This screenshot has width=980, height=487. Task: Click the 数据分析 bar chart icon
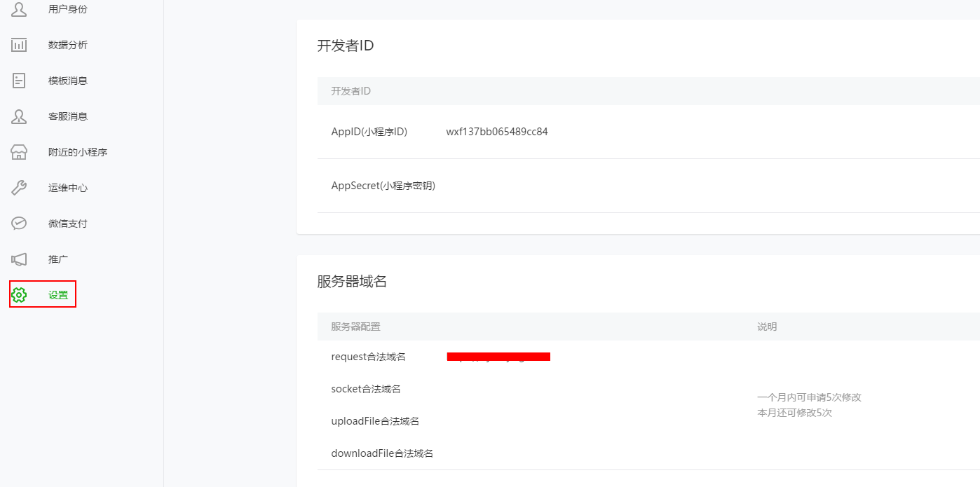coord(19,45)
